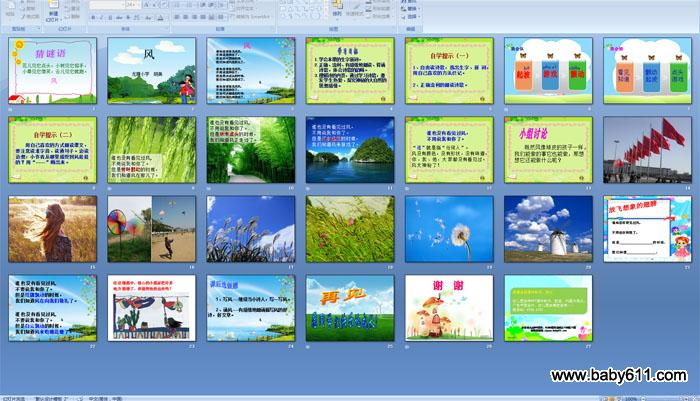Viewport: 700px width, 401px height.
Task: Click the center text alignment icon
Action: 187,17
